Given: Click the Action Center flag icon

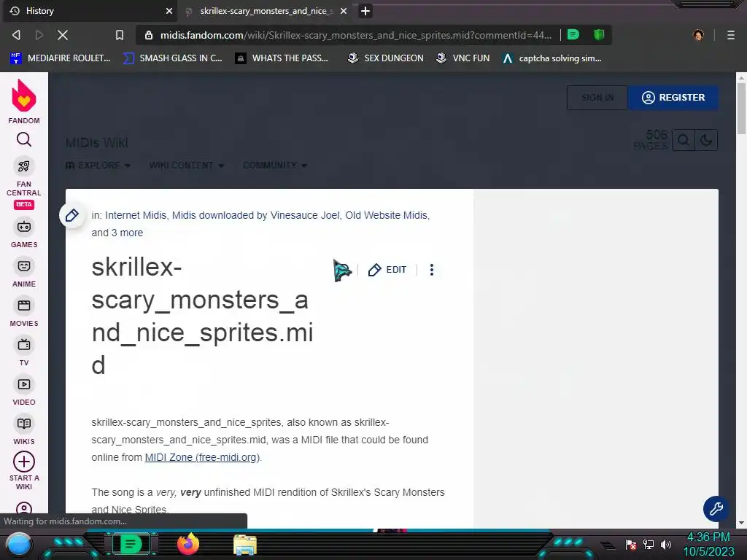Looking at the screenshot, I should point(631,544).
